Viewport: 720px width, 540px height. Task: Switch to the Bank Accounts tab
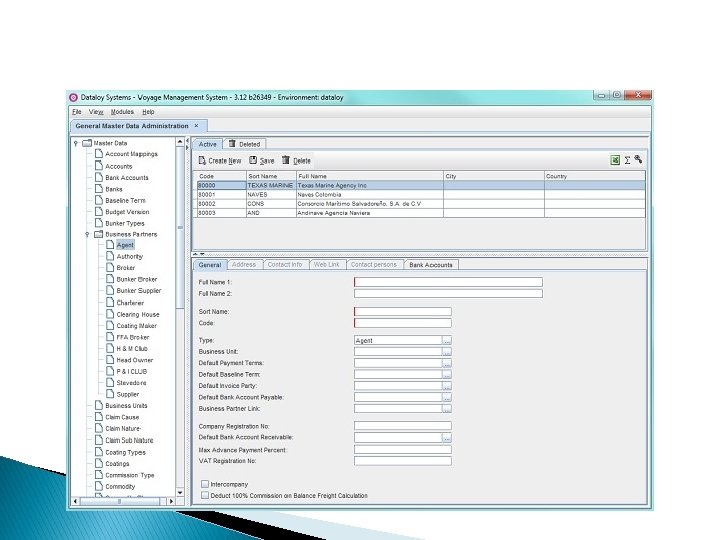(x=431, y=265)
